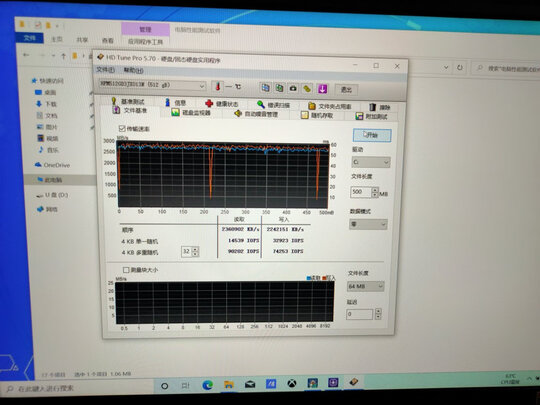
Task: Click the Windows taskbar search box
Action: [x=76, y=388]
